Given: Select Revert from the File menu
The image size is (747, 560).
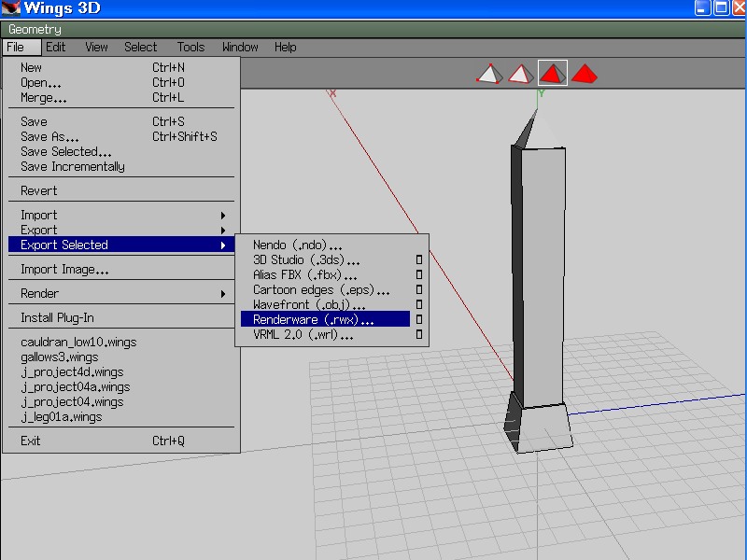Looking at the screenshot, I should 121,191.
